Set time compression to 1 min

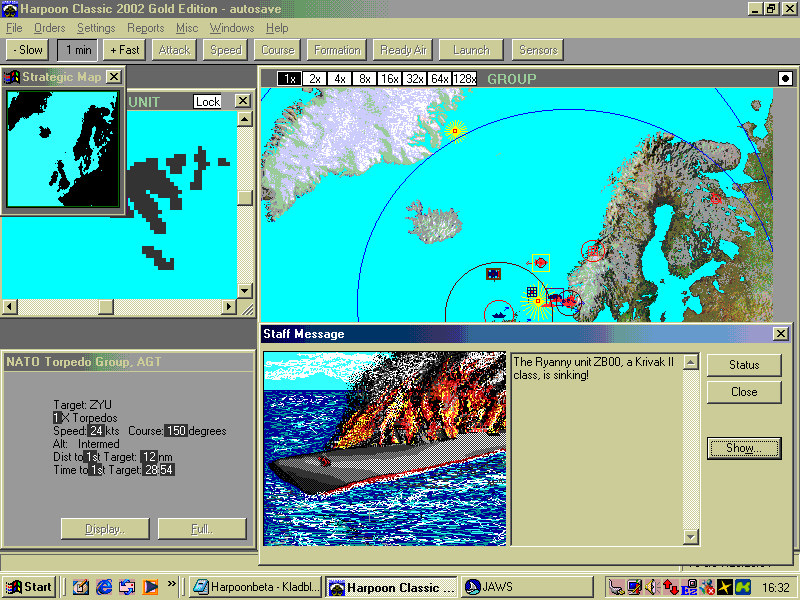pos(79,50)
